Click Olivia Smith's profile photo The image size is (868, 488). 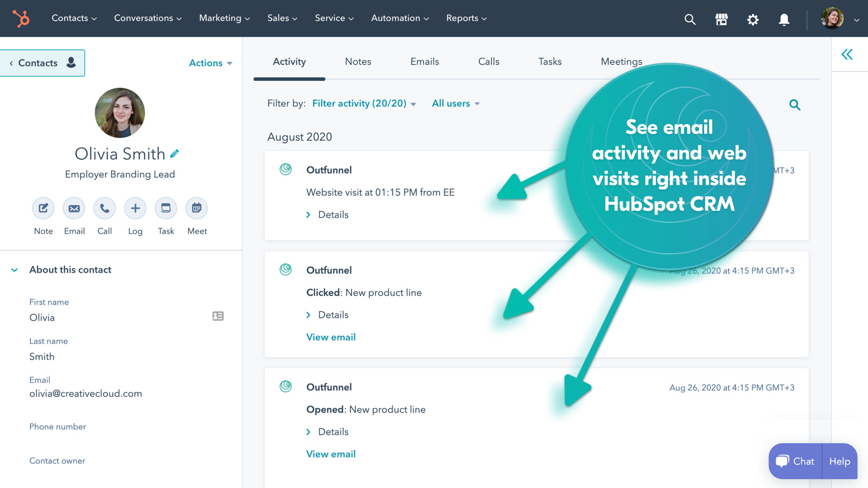pyautogui.click(x=120, y=113)
